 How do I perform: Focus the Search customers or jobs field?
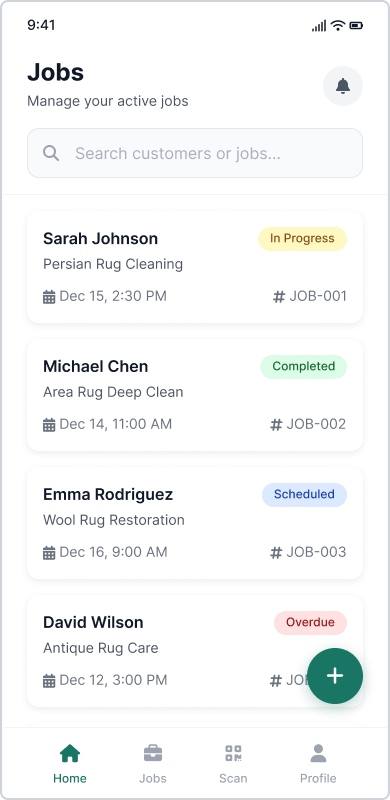tap(195, 153)
